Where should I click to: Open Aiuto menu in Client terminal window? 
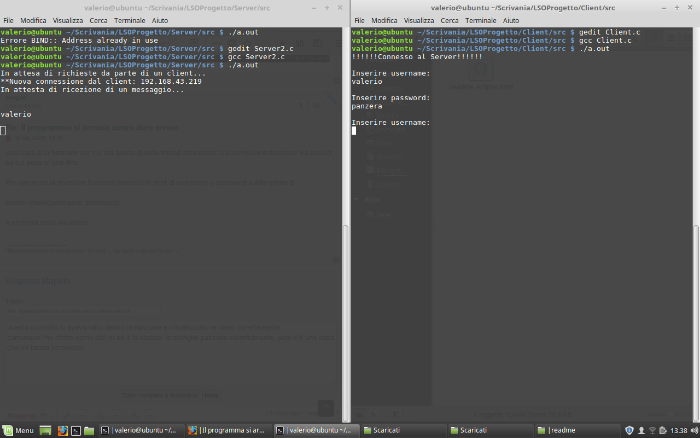point(511,20)
